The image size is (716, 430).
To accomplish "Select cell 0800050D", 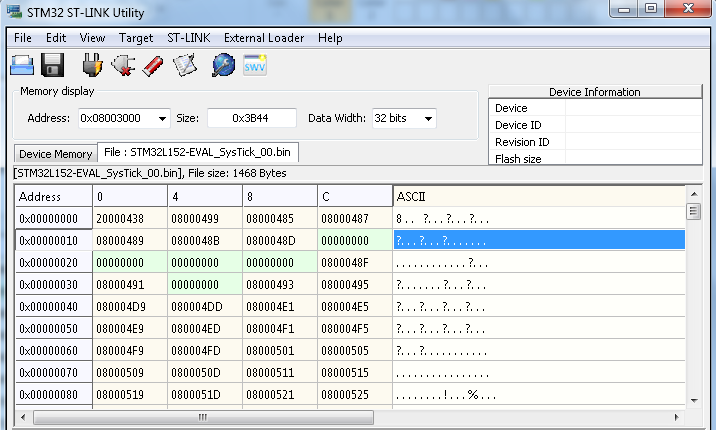I will pos(205,372).
